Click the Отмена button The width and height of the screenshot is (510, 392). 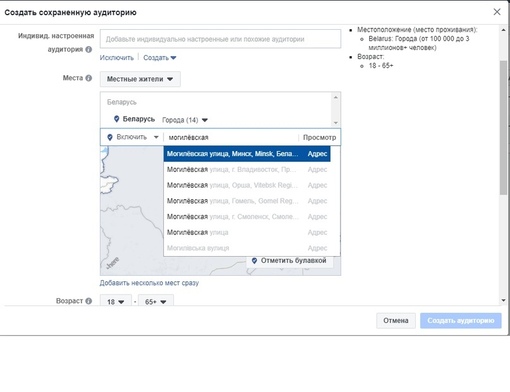396,320
